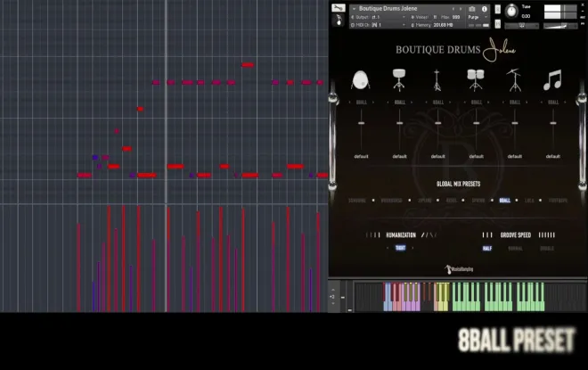Select the REBEL global mix preset

click(452, 201)
